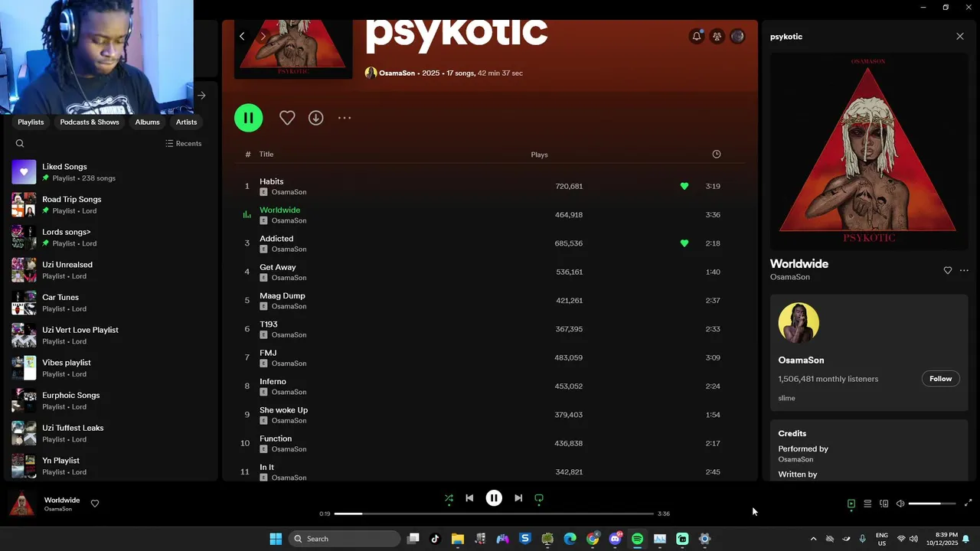The image size is (980, 551).
Task: Select the Get Away track title
Action: point(277,267)
